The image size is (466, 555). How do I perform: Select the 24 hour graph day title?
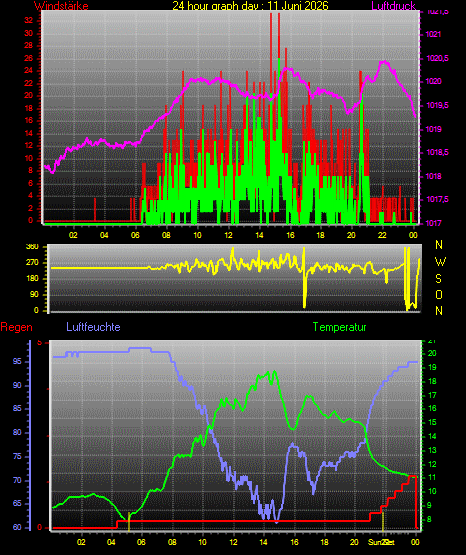pyautogui.click(x=250, y=6)
